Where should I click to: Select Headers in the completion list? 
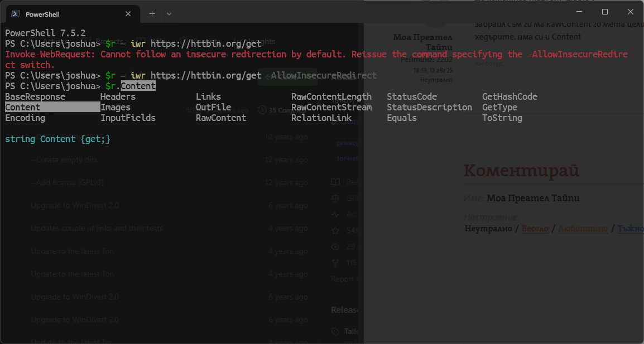118,97
